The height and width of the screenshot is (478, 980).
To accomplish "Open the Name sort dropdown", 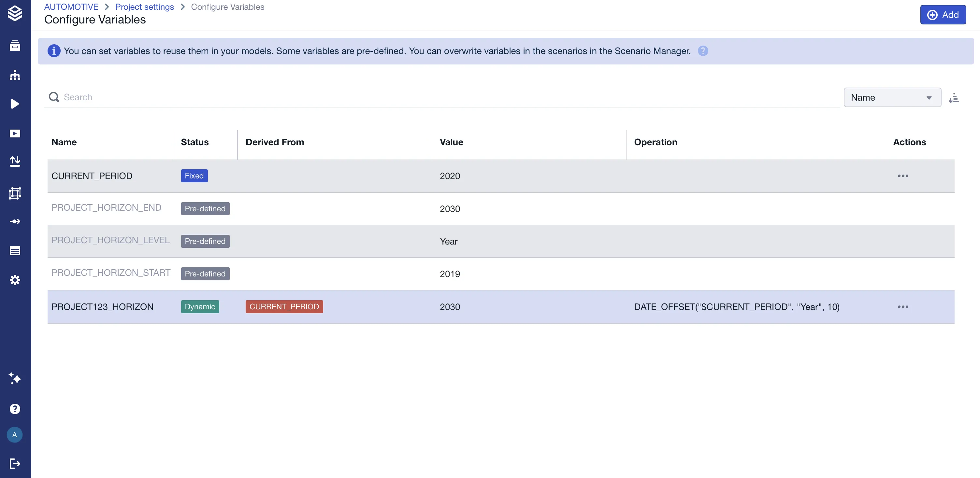I will pos(892,97).
